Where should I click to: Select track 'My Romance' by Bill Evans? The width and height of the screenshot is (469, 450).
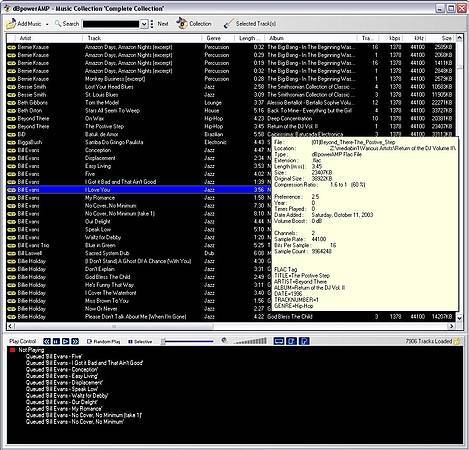click(x=100, y=198)
